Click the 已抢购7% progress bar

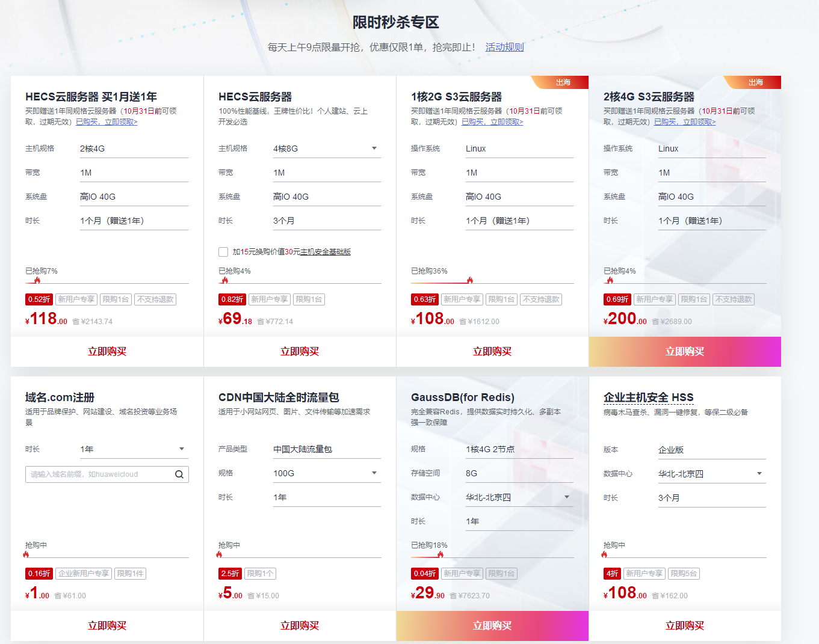(x=107, y=283)
